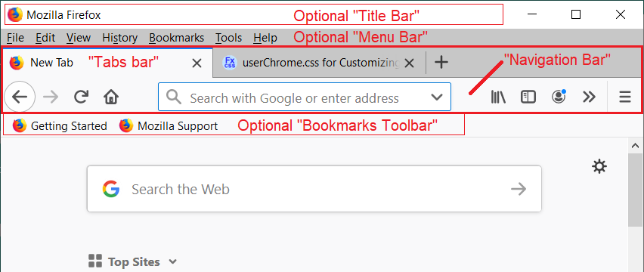The width and height of the screenshot is (644, 272).
Task: Open the Mozilla Support bookmark
Action: click(x=169, y=125)
